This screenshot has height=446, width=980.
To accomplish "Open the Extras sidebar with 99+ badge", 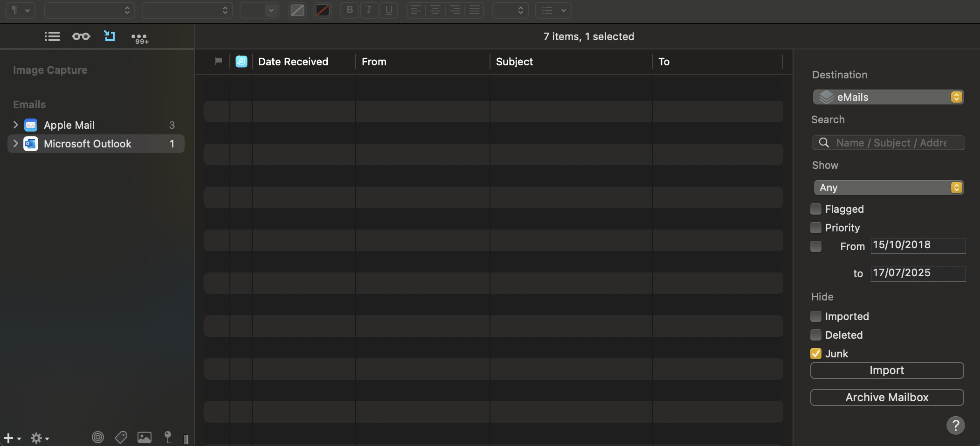I will tap(139, 38).
